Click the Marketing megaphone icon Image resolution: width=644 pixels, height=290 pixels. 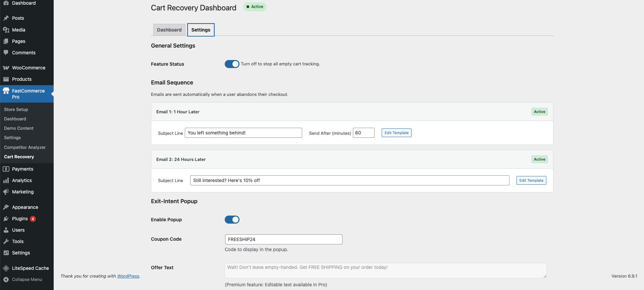[x=6, y=192]
